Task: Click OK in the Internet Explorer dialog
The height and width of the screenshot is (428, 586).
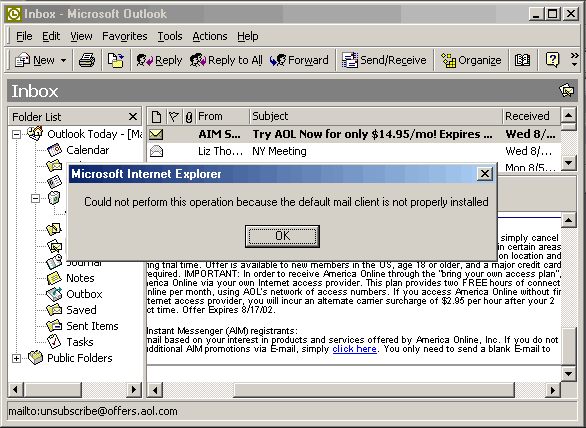Action: pyautogui.click(x=282, y=236)
